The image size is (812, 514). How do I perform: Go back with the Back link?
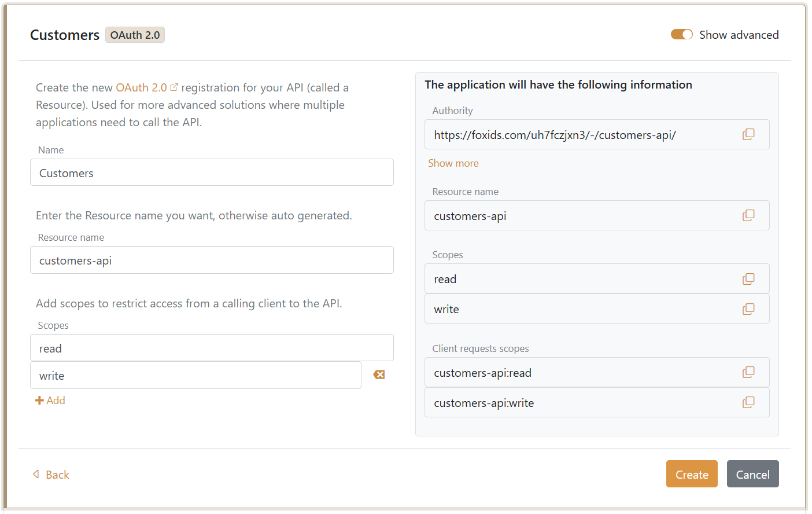[x=51, y=475]
